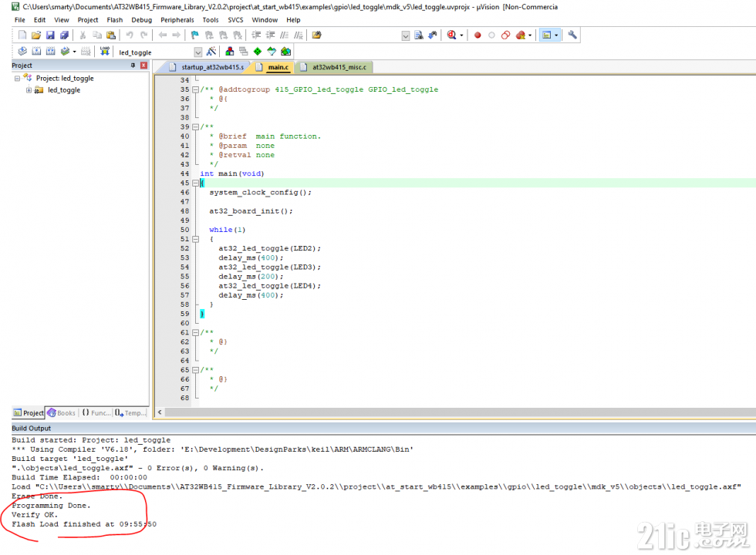Open Find in Files folder icon
The height and width of the screenshot is (555, 756).
[317, 35]
